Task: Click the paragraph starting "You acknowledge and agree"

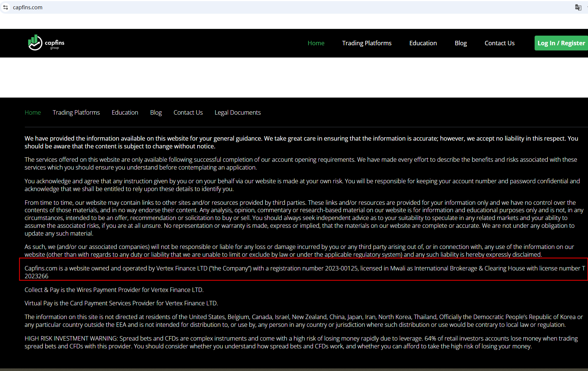Action: pyautogui.click(x=302, y=185)
